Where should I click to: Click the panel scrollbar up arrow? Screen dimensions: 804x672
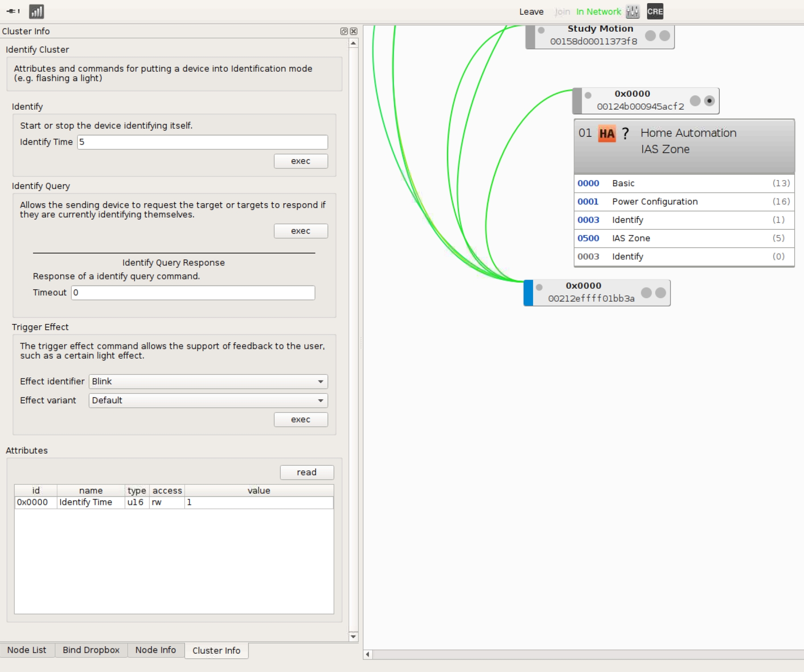(x=353, y=43)
